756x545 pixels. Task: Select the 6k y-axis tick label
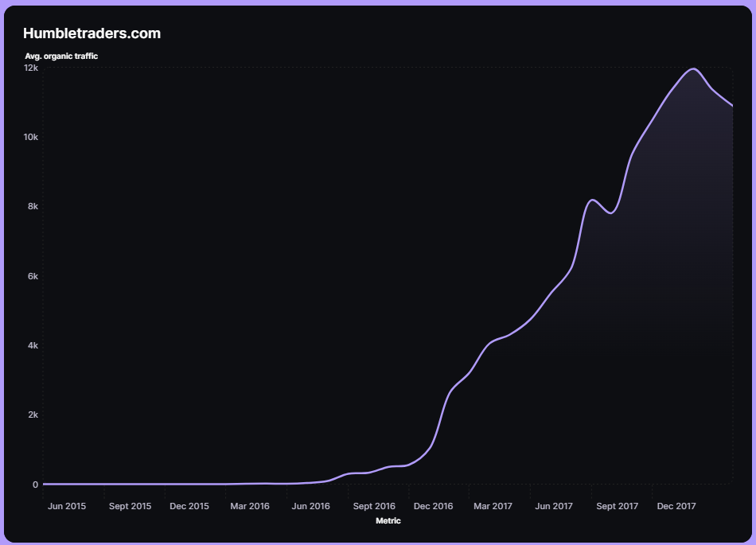33,276
